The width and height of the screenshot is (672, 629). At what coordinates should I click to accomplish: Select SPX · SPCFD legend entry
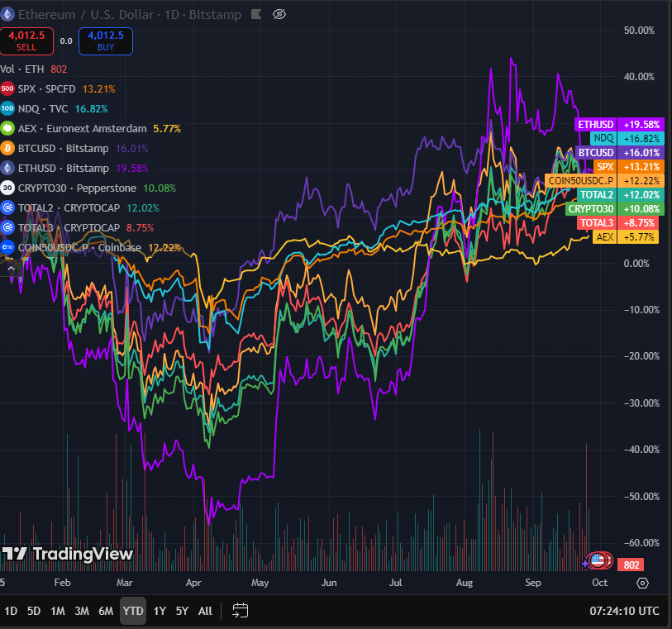47,88
